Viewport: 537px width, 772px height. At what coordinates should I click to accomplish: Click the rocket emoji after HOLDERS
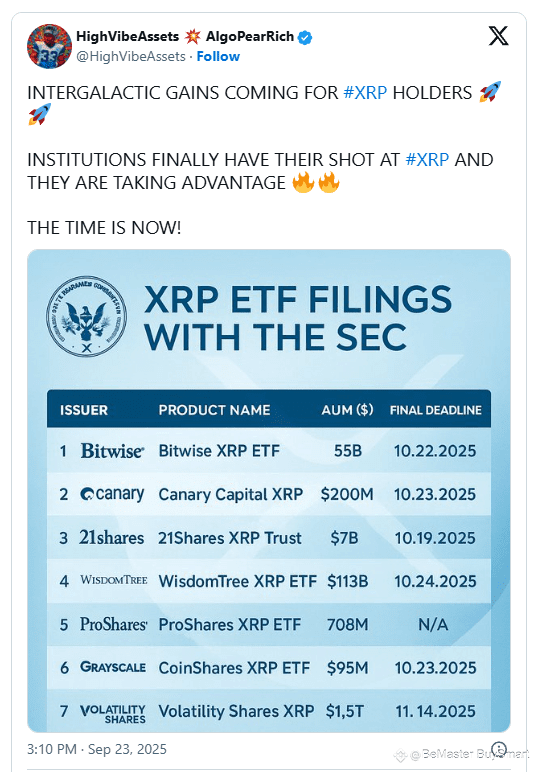pyautogui.click(x=490, y=92)
